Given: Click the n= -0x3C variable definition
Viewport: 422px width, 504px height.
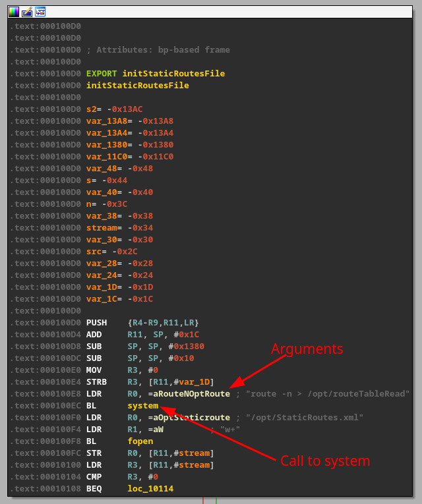Looking at the screenshot, I should pyautogui.click(x=106, y=204).
